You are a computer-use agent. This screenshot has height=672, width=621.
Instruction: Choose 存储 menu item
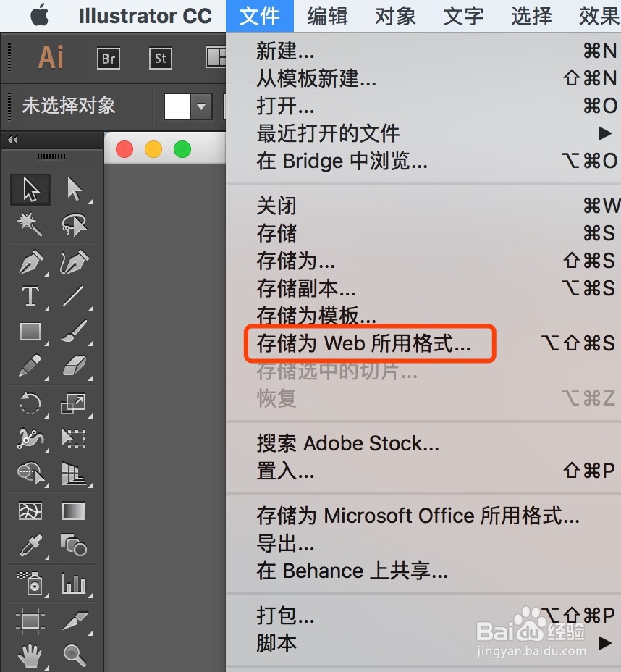tap(423, 233)
